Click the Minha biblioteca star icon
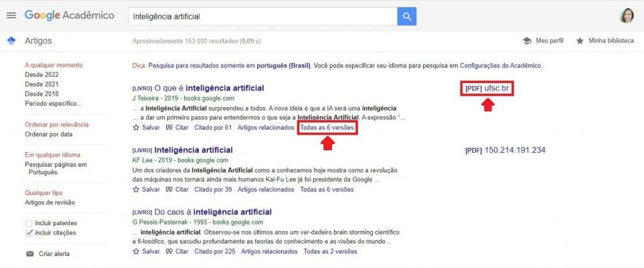The height and width of the screenshot is (268, 644). [579, 41]
